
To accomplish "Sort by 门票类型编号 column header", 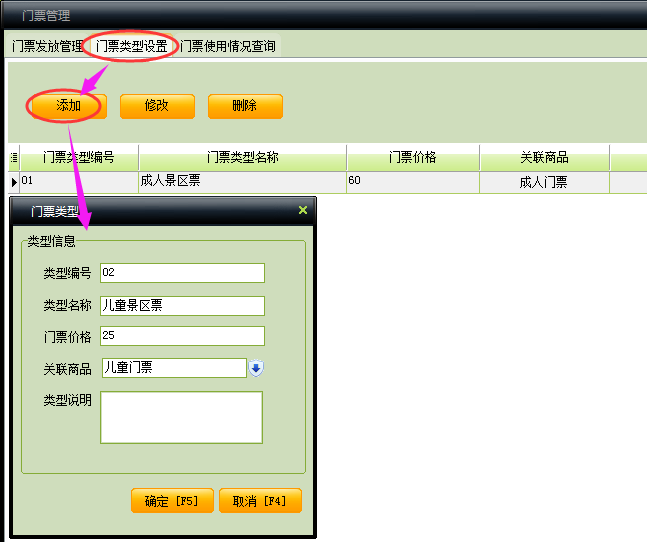I will pos(79,157).
